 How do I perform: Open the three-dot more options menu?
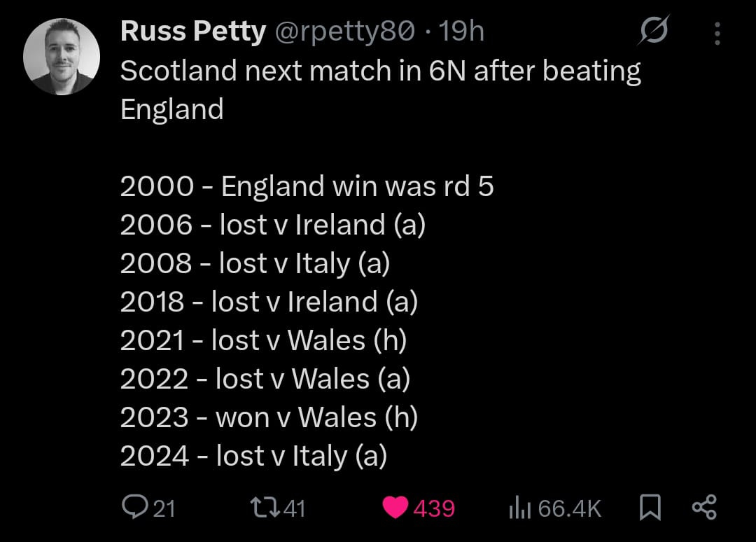(716, 32)
